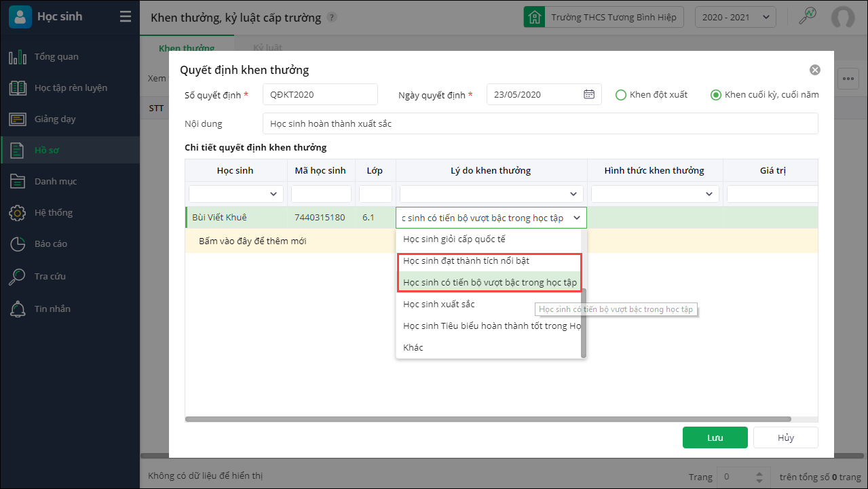Click the Mã học sinh filter box
This screenshot has width=868, height=489.
pyautogui.click(x=321, y=194)
